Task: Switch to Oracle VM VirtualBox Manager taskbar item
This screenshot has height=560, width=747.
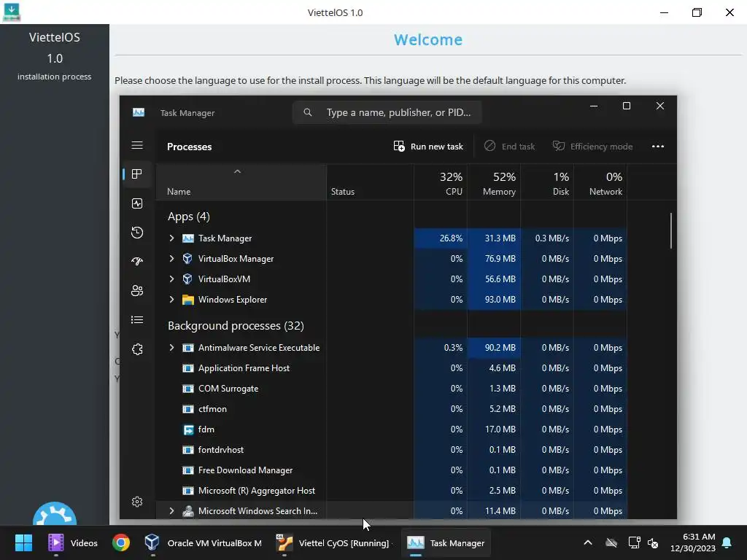Action: coord(204,542)
